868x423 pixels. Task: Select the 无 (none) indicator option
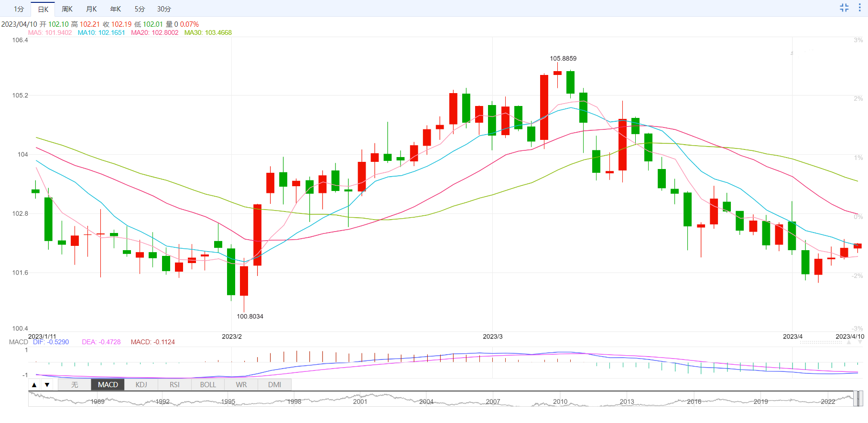(x=75, y=385)
